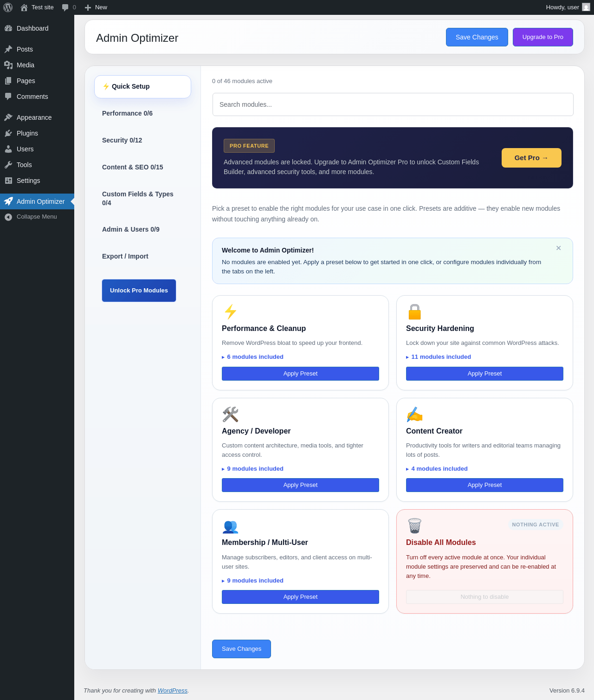The image size is (594, 700).
Task: Click the Agency / Developer tools icon
Action: click(x=231, y=414)
